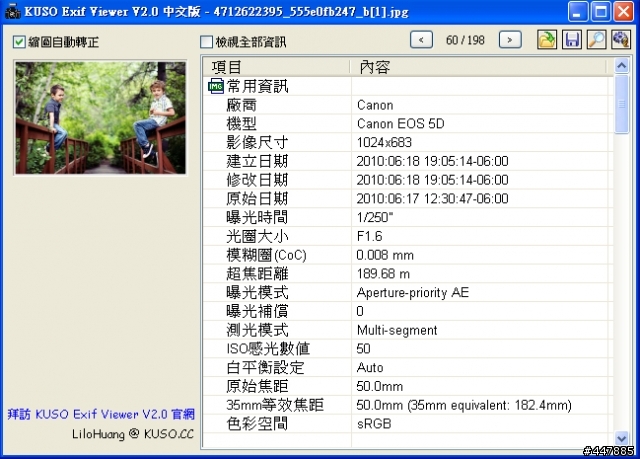Click the 60 / 198 image counter
The image size is (640, 459).
[465, 40]
